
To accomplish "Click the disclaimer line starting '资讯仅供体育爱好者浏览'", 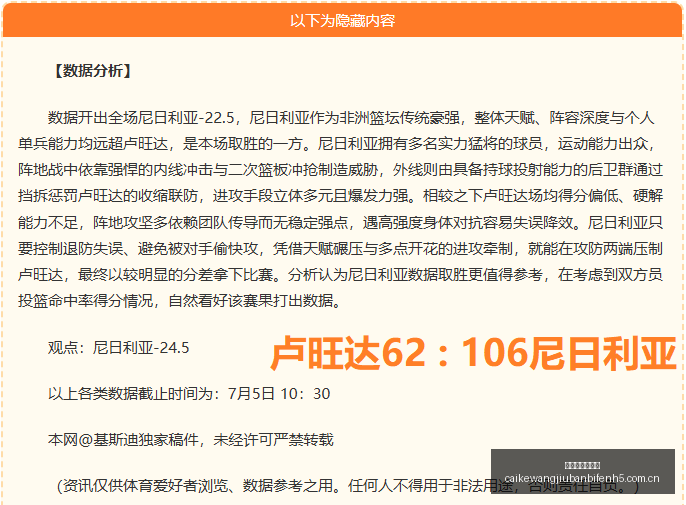I will (x=348, y=485).
